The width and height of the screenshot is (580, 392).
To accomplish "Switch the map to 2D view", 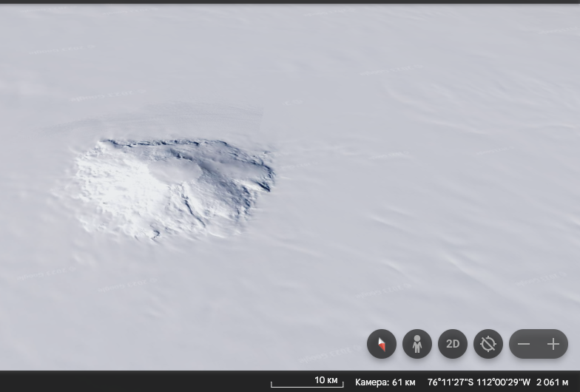I will pyautogui.click(x=453, y=345).
